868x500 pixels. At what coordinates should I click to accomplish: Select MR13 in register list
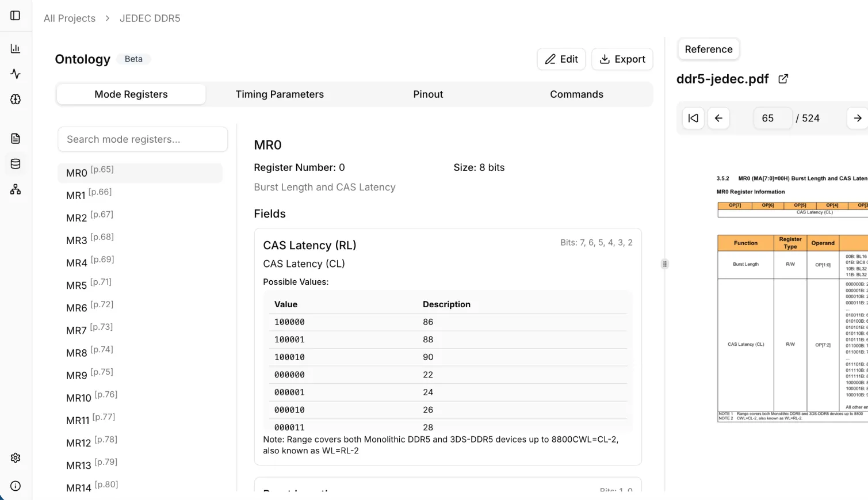[140, 464]
